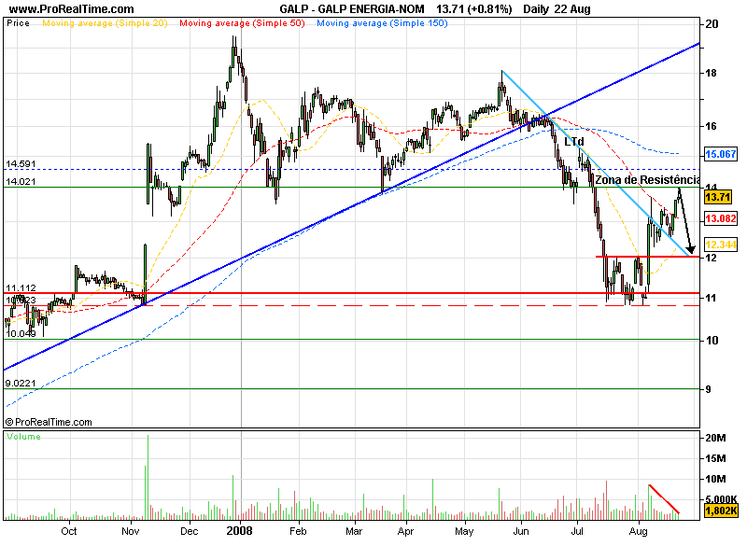Click the 14.591 level label

click(x=21, y=164)
